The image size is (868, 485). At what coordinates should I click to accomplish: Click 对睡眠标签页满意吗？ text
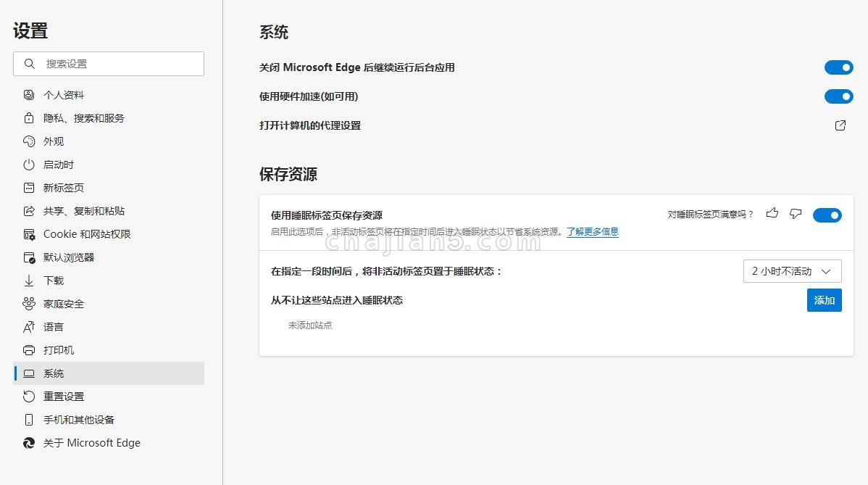pos(711,215)
